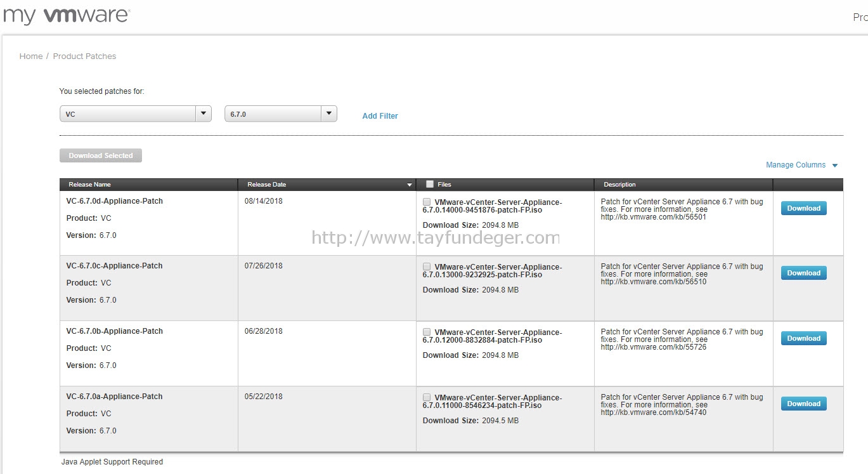
Task: Click file name 6.7.0.12000-8832884-patch-FP.iso
Action: 492,336
